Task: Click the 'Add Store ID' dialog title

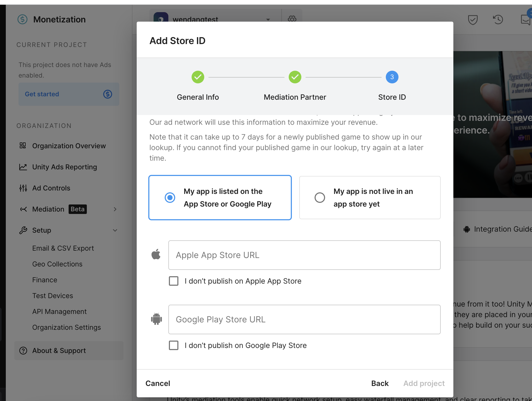Action: 178,41
